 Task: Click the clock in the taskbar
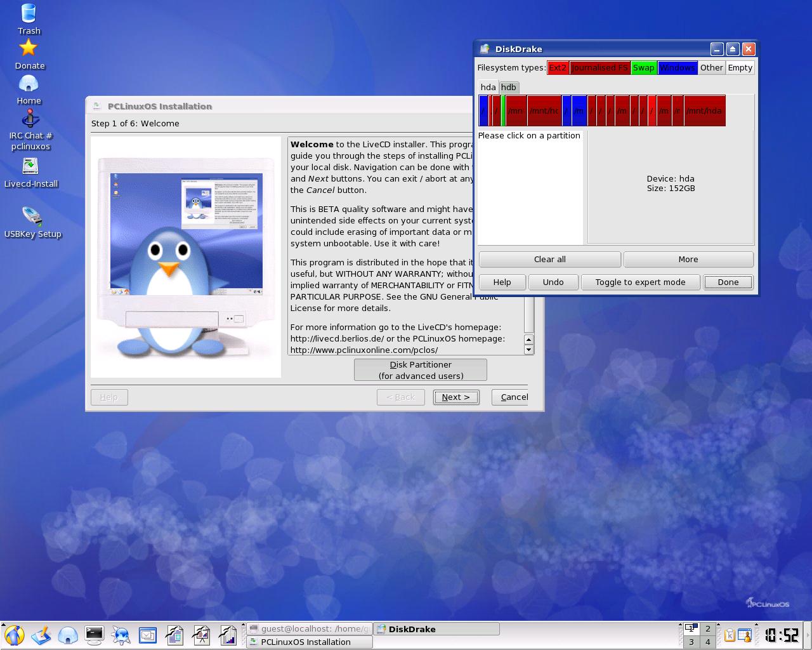[782, 635]
